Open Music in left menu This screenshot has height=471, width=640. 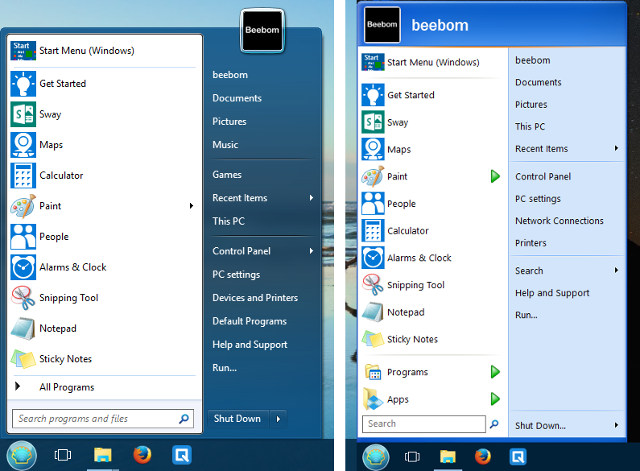225,145
